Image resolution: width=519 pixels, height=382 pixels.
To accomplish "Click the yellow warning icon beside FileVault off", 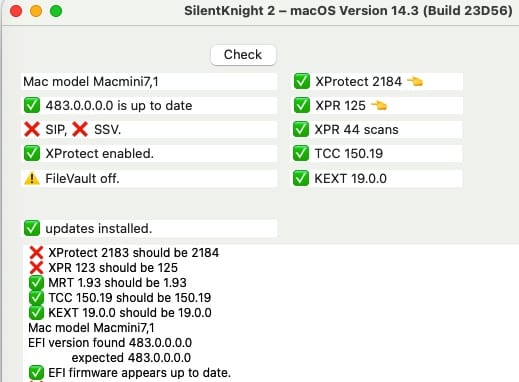I will 32,179.
